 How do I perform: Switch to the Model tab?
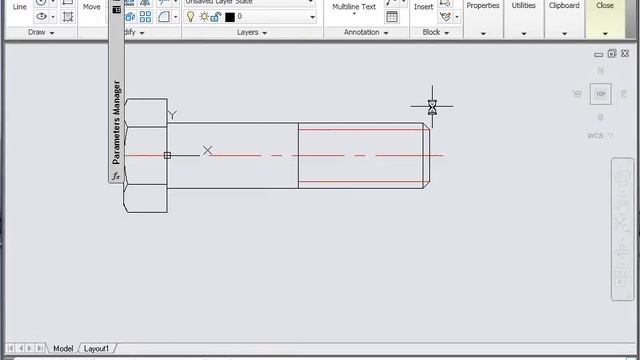pyautogui.click(x=63, y=349)
